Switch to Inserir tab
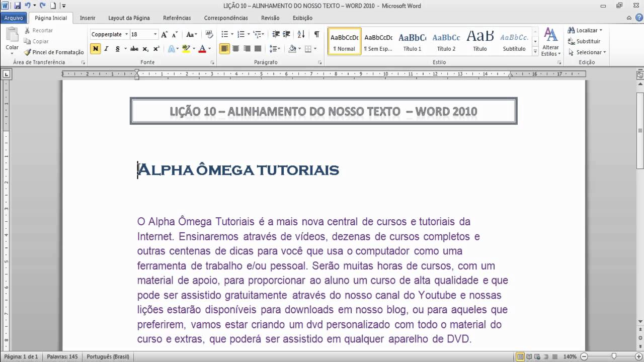 coord(88,18)
